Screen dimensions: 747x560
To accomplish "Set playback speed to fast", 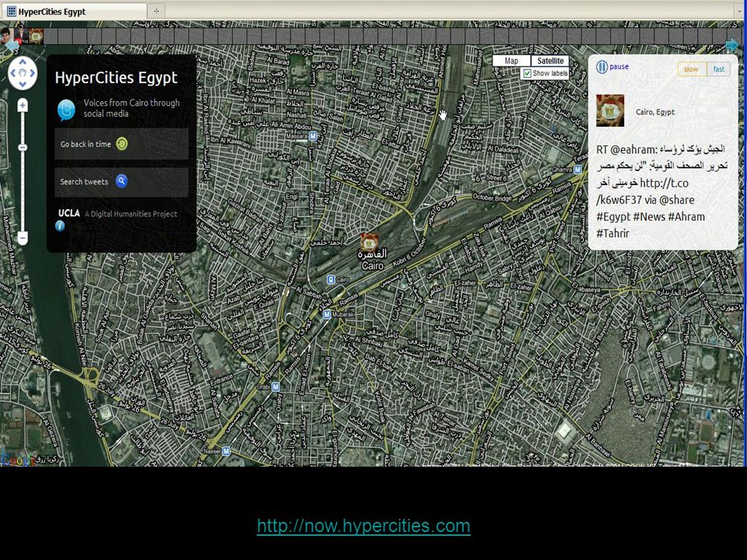I will pos(719,69).
